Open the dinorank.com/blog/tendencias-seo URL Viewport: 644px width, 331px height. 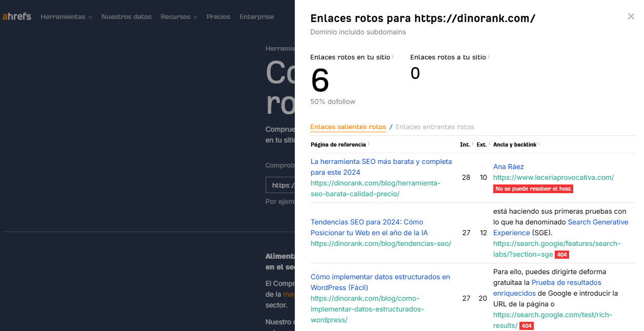(x=380, y=244)
